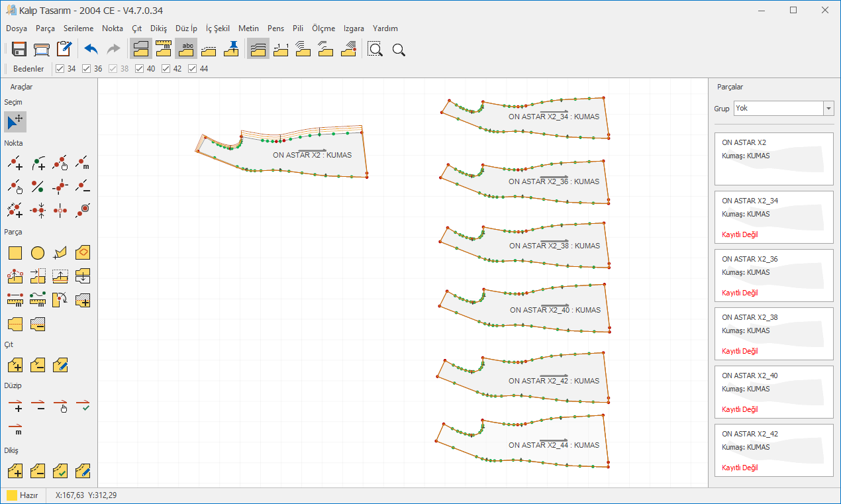This screenshot has height=504, width=841.
Task: Click the zoom-to-area dashed magnifier icon
Action: (375, 49)
